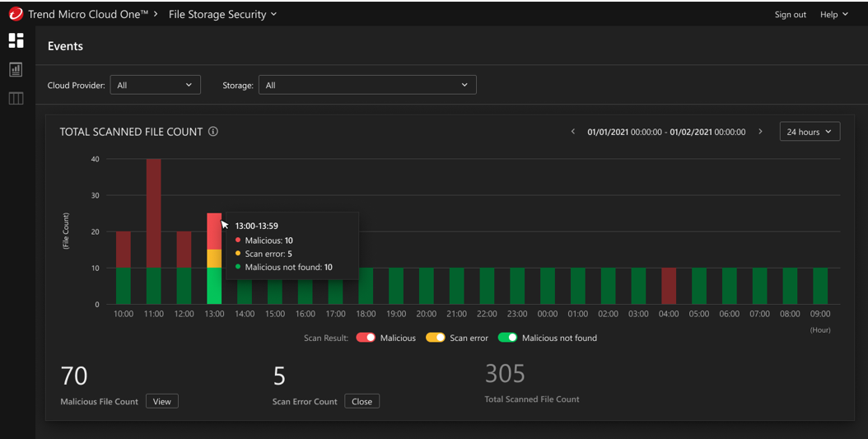
Task: Open the reports chart icon in sidebar
Action: point(16,70)
